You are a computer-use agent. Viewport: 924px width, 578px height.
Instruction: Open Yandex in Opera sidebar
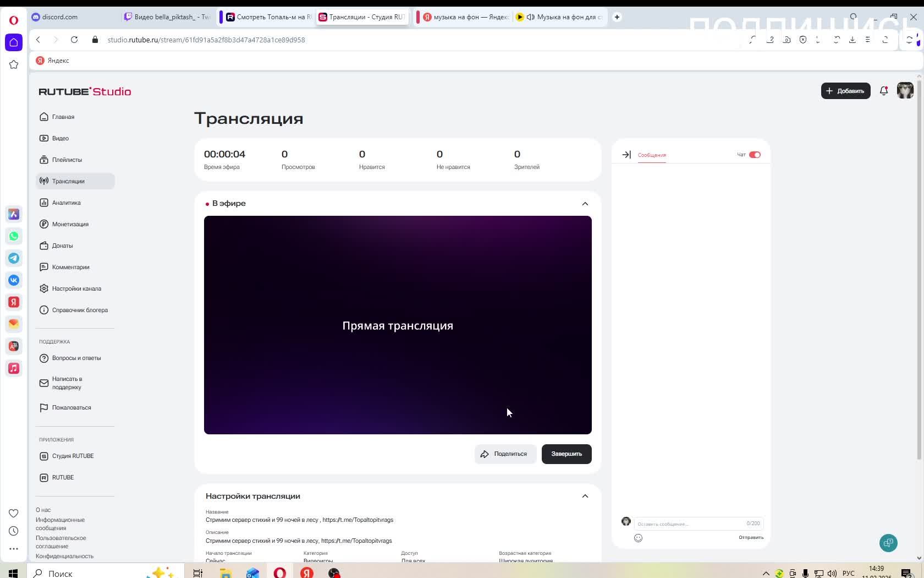[x=14, y=302]
